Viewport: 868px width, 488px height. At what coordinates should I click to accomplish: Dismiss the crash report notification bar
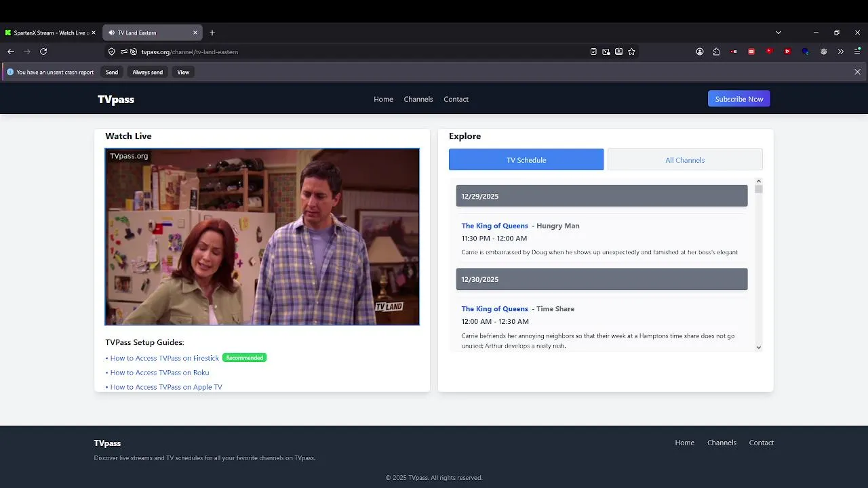pyautogui.click(x=857, y=72)
